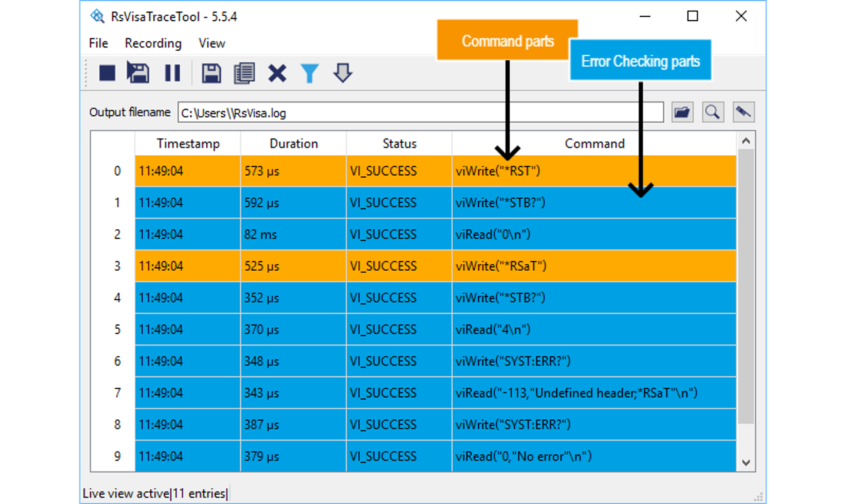Screen dimensions: 846x504
Task: Select row header number 3
Action: [113, 266]
